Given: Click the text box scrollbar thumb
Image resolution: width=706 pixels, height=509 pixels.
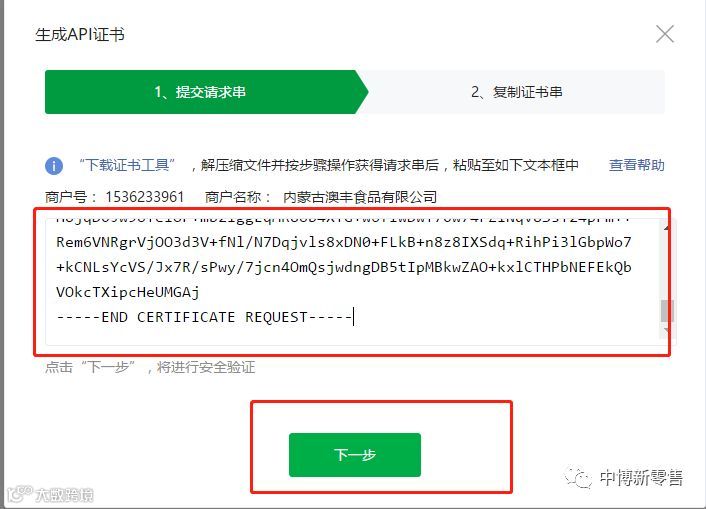Looking at the screenshot, I should coord(667,311).
